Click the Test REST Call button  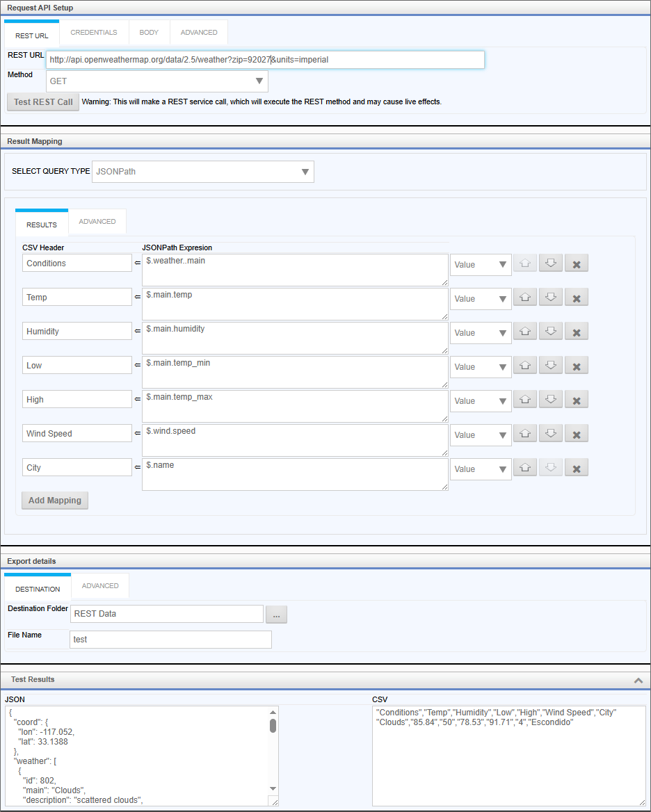pyautogui.click(x=43, y=102)
